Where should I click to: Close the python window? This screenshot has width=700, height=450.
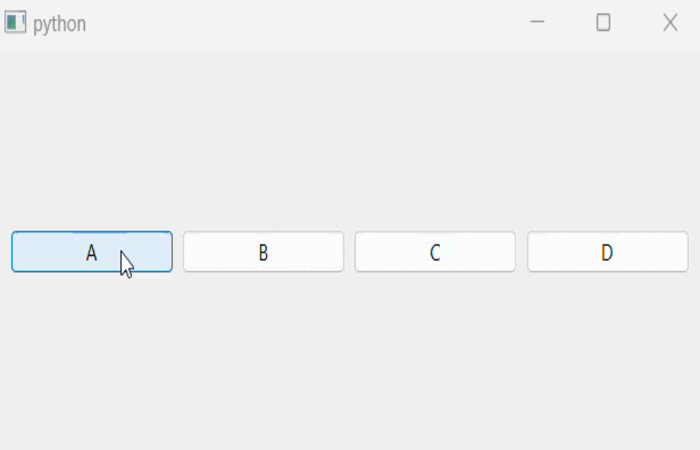(x=670, y=22)
